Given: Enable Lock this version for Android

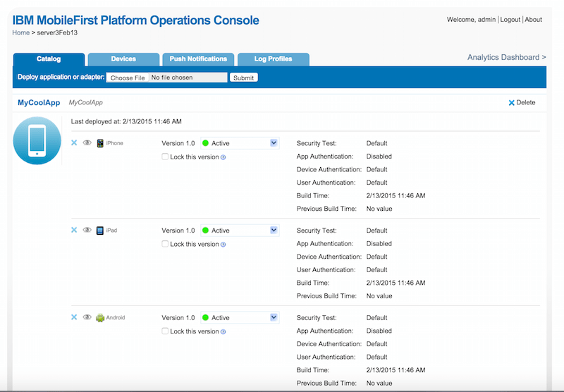Looking at the screenshot, I should point(165,331).
